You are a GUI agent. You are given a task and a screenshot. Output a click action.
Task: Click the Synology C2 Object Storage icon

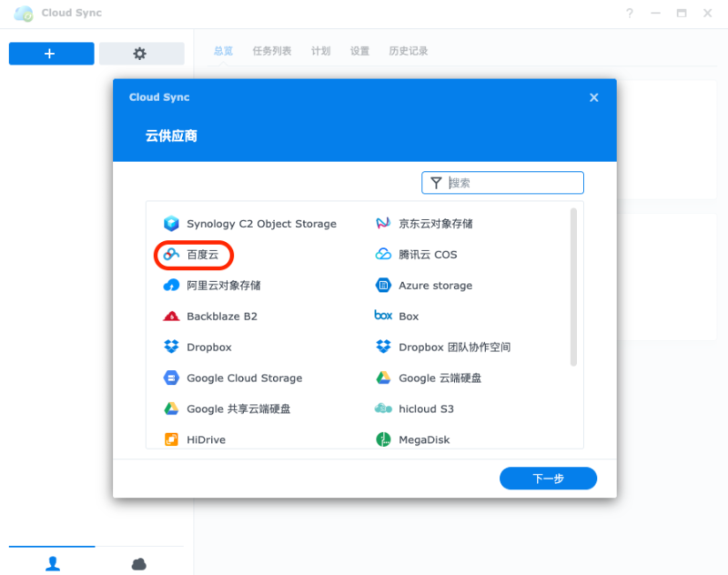[x=171, y=224]
